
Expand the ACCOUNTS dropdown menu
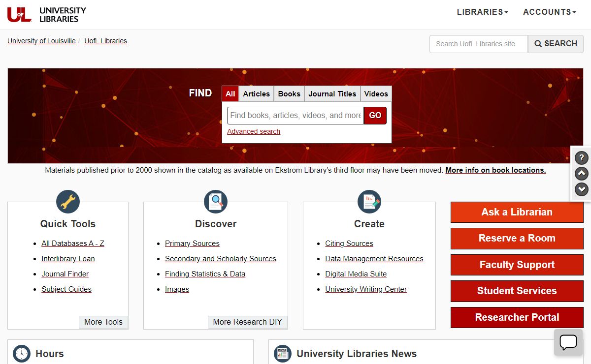click(x=550, y=12)
